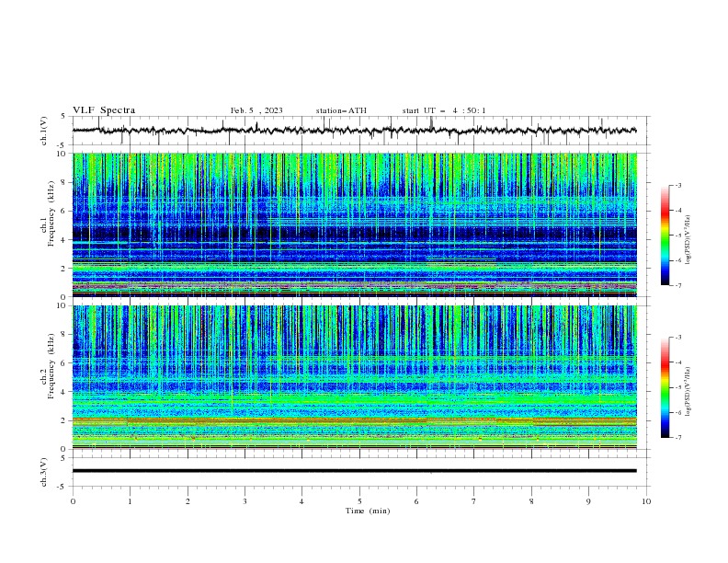
Task: Click the "5" tick on the Time axis
Action: point(359,501)
